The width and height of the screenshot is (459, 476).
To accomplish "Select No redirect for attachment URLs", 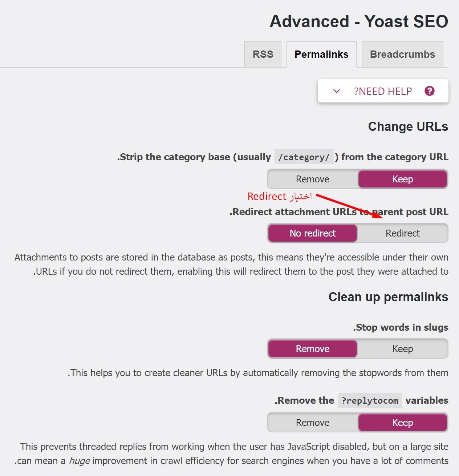I will tap(312, 233).
